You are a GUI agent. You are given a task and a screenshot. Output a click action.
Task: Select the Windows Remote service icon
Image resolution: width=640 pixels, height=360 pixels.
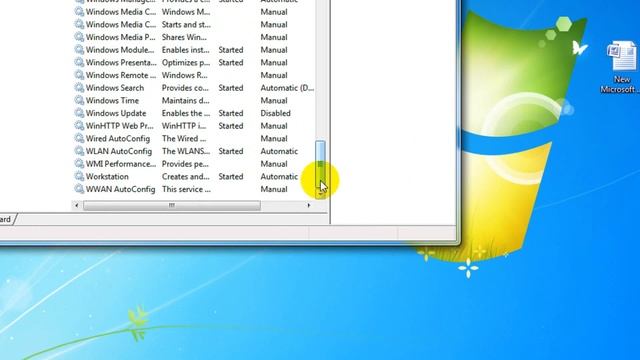(79, 75)
